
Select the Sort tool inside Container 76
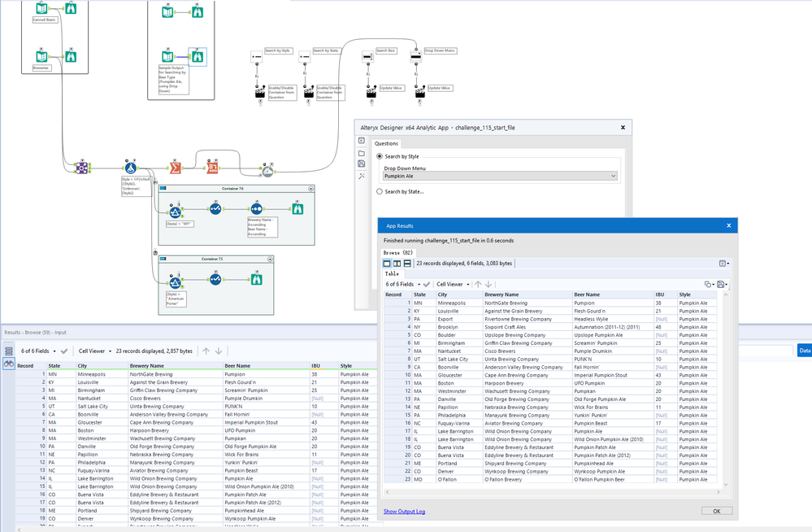256,208
